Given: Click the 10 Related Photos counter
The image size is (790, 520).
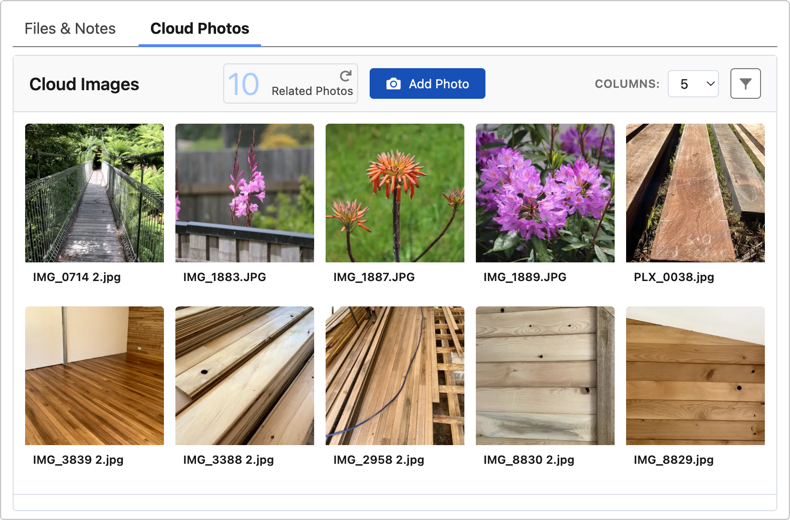Looking at the screenshot, I should (290, 84).
